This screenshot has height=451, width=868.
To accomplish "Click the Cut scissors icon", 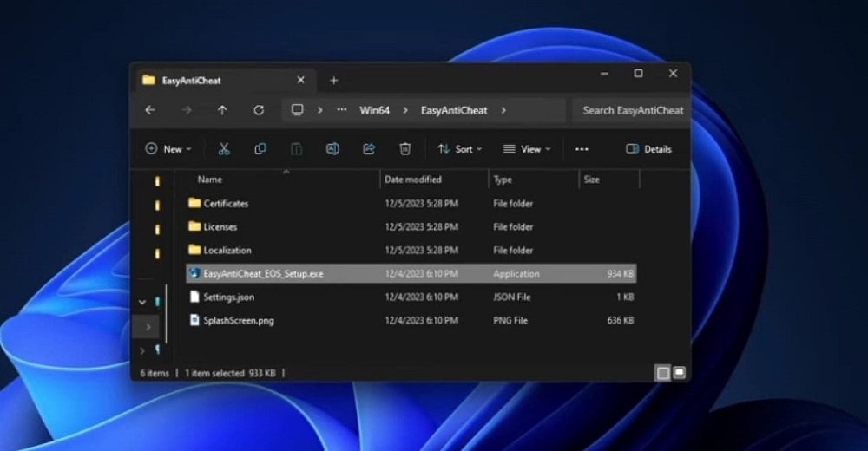I will tap(224, 149).
